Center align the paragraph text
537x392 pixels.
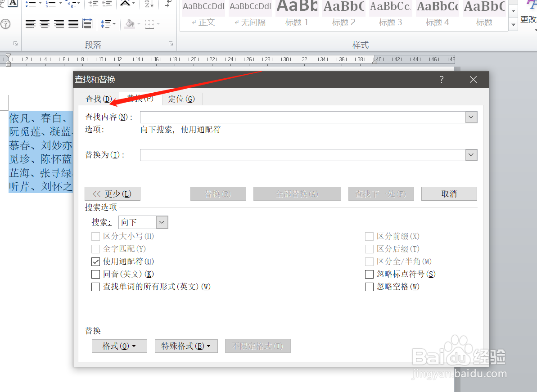pyautogui.click(x=45, y=24)
